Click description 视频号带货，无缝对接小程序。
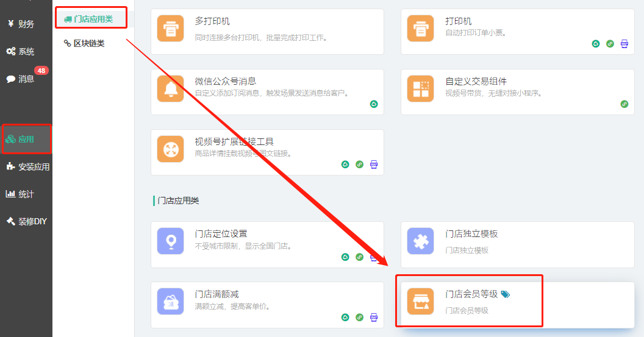 point(494,93)
